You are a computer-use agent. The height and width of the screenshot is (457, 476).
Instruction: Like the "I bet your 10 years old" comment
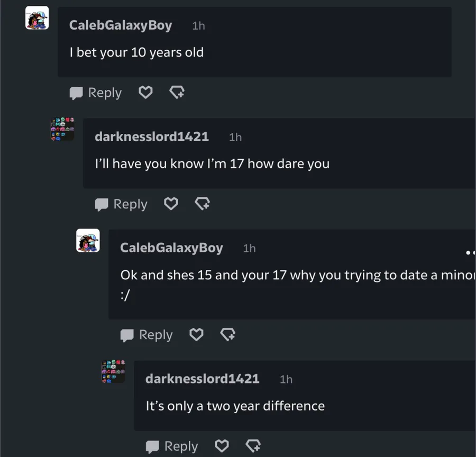pos(145,93)
